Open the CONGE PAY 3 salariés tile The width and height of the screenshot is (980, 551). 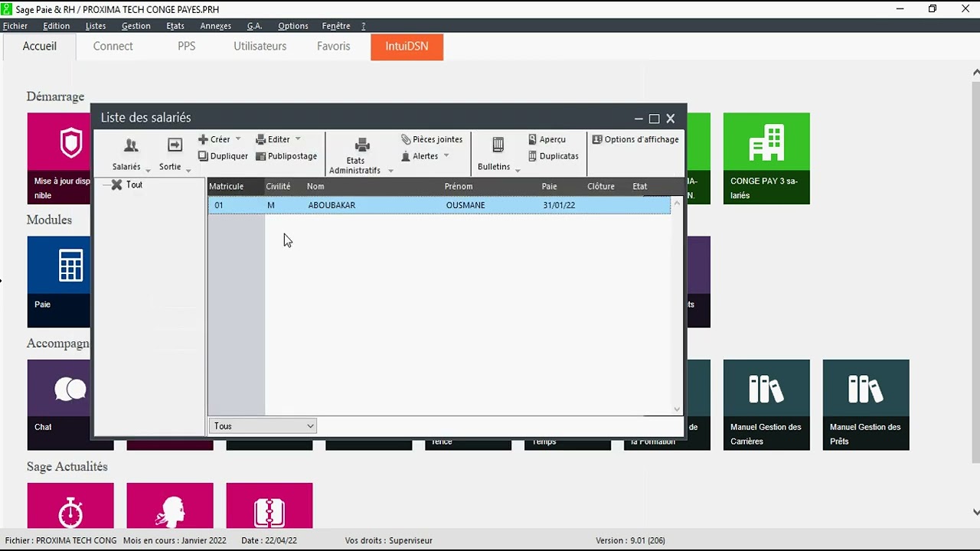(x=766, y=158)
